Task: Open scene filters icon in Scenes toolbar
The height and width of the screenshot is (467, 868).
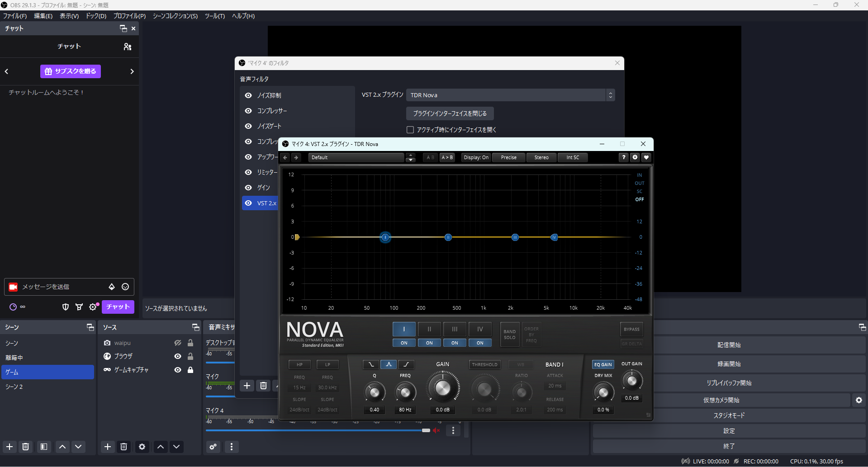Action: [x=44, y=447]
